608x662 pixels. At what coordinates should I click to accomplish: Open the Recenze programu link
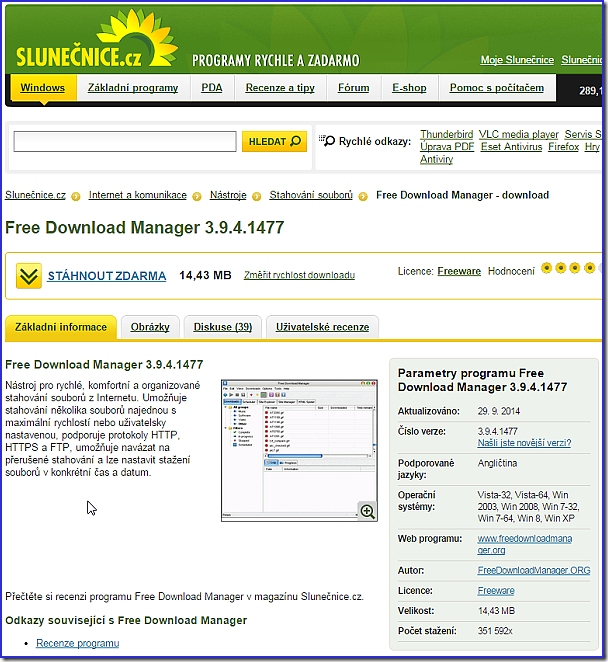tap(78, 643)
